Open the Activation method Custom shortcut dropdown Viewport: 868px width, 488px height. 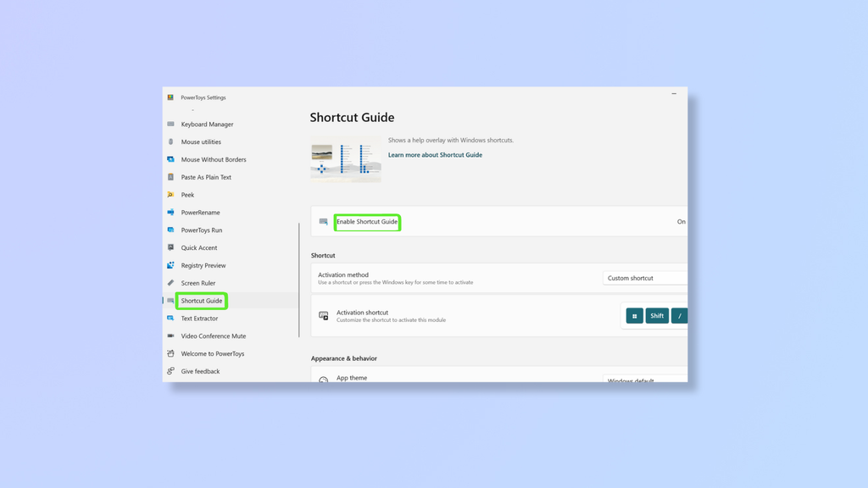point(644,278)
